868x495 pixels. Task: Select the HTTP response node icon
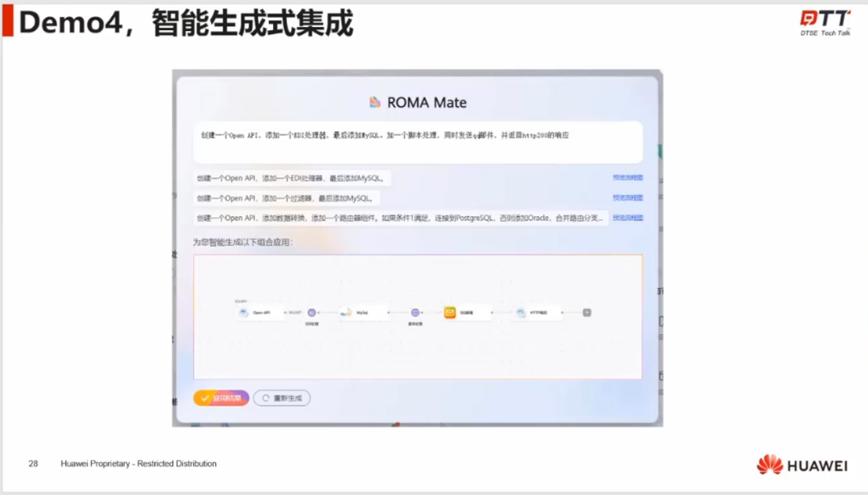pos(521,313)
